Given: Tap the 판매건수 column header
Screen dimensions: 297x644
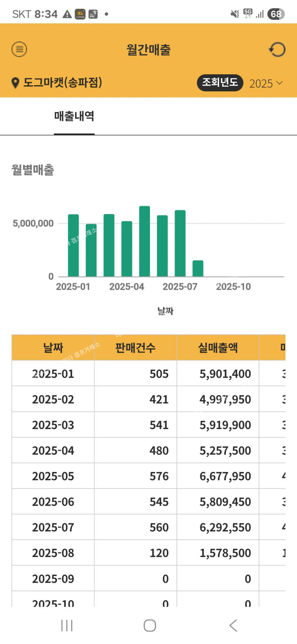Looking at the screenshot, I should [x=135, y=348].
